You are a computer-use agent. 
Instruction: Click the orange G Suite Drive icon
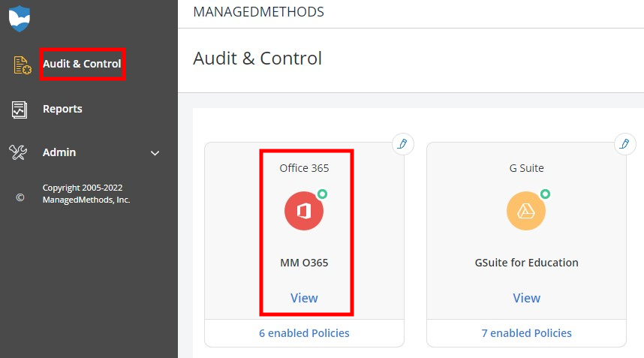tap(526, 211)
